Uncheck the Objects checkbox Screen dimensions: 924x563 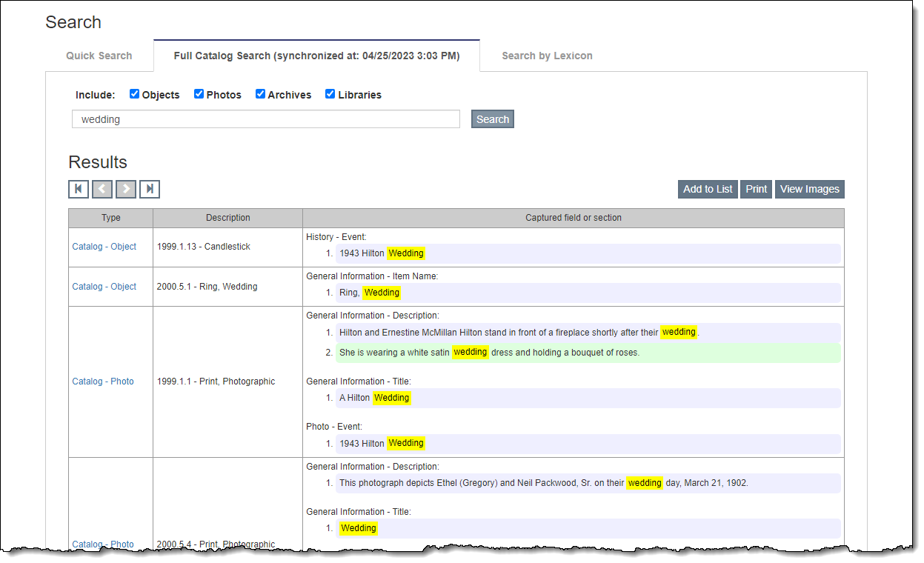(x=135, y=94)
